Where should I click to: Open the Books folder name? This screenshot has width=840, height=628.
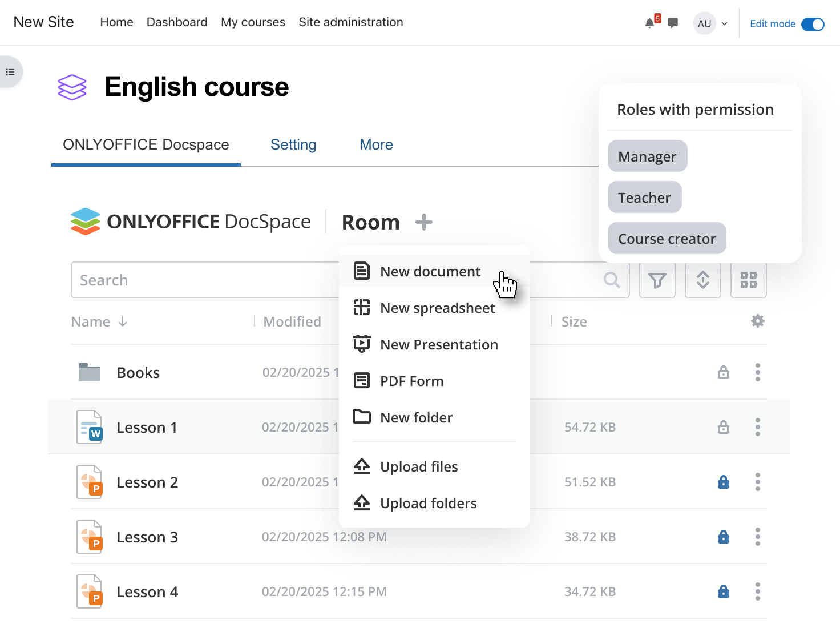138,372
